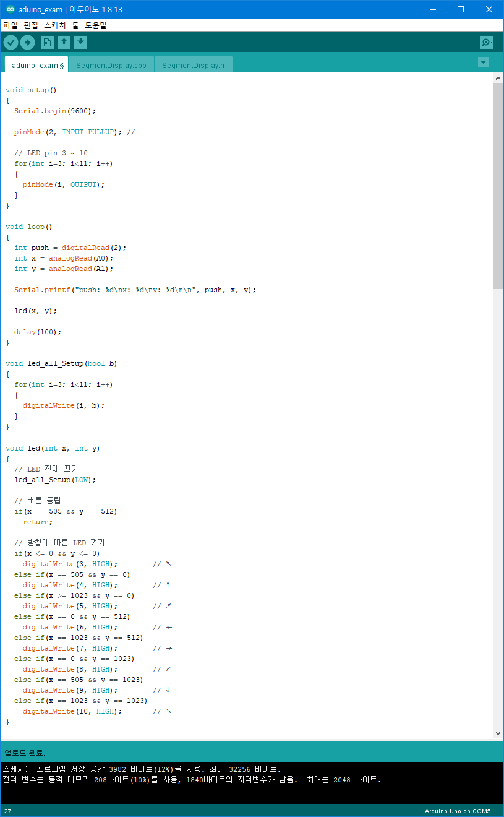Click the Verify (checkmark) button
504x817 pixels.
click(11, 42)
